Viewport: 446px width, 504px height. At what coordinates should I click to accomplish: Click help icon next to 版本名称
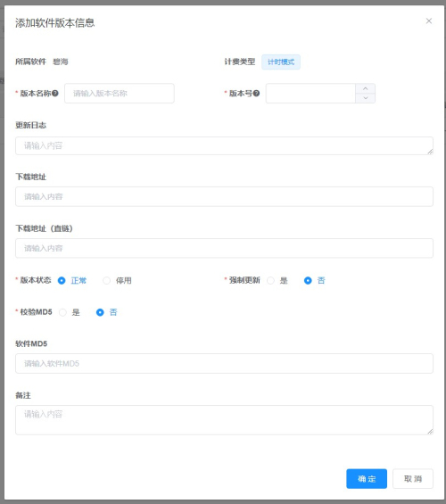click(55, 94)
